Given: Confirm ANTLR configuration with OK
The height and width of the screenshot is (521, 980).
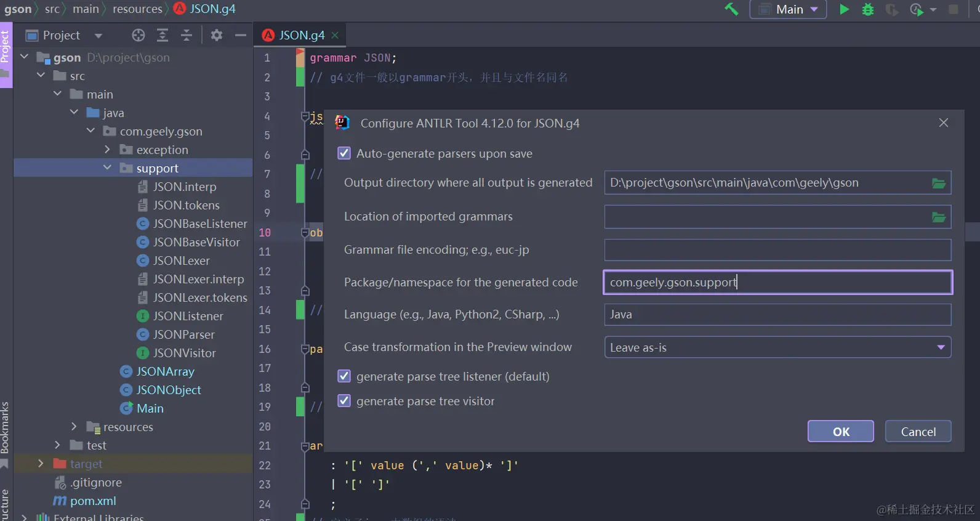Looking at the screenshot, I should pyautogui.click(x=841, y=432).
